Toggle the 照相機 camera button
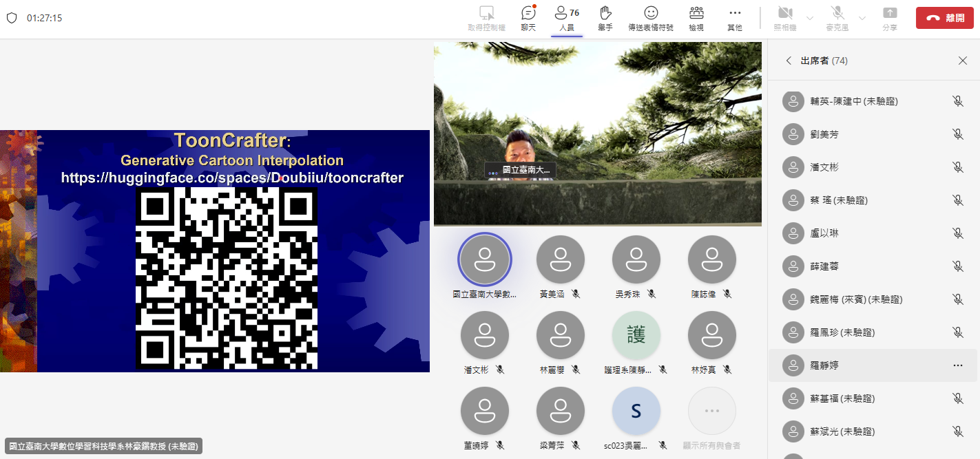Screen dimensions: 980x459 [786, 19]
